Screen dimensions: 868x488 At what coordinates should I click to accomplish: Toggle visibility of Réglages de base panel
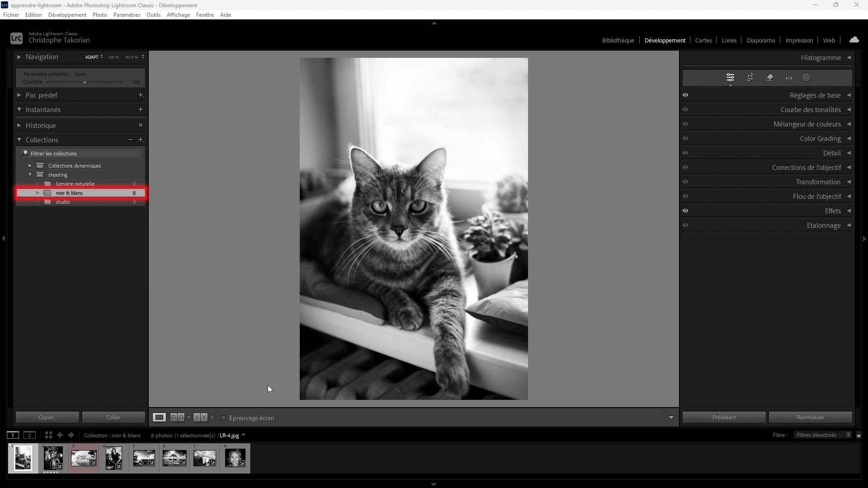pos(685,95)
